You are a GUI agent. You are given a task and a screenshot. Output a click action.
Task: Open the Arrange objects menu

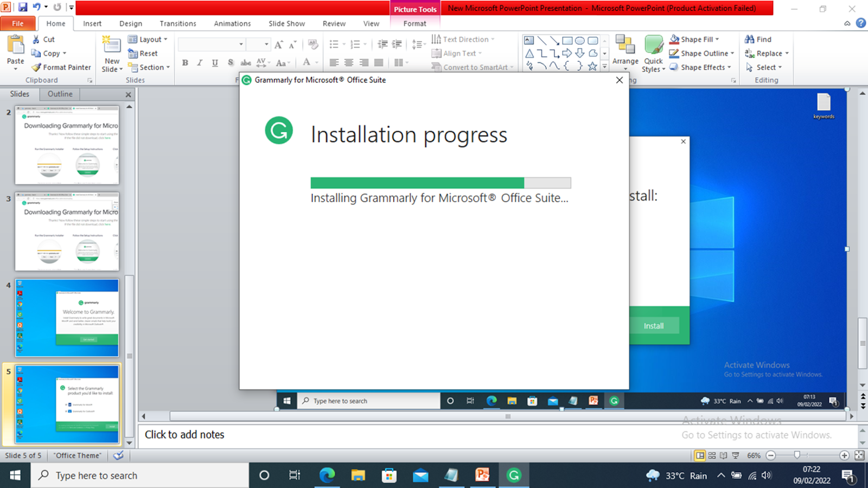(626, 53)
